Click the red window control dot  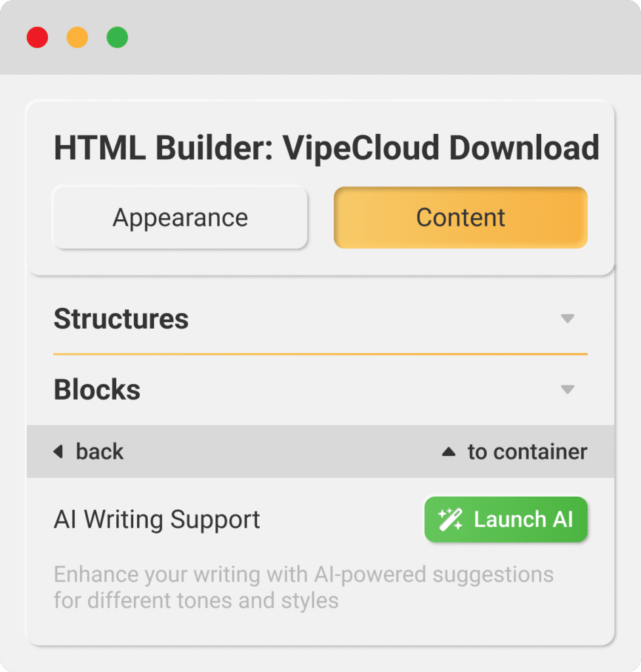[37, 37]
